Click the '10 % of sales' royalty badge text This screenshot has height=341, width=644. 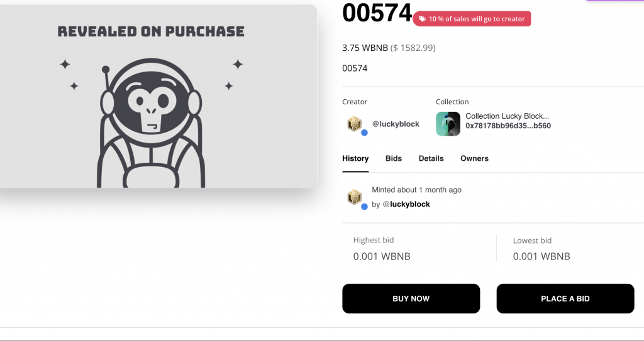click(x=477, y=19)
